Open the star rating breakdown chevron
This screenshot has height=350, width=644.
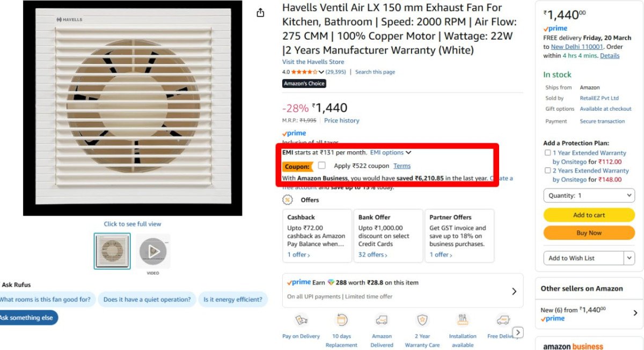(x=321, y=72)
